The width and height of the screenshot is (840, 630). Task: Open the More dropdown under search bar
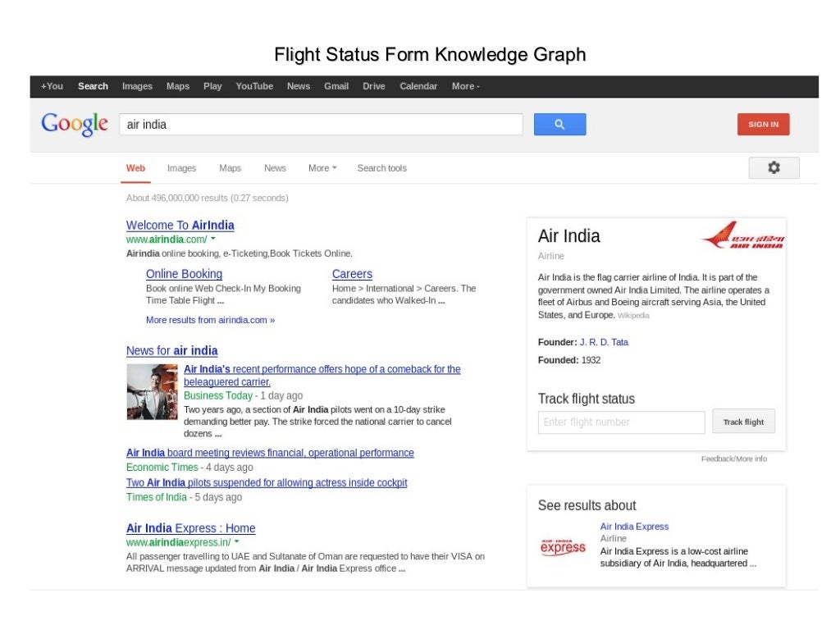tap(322, 168)
